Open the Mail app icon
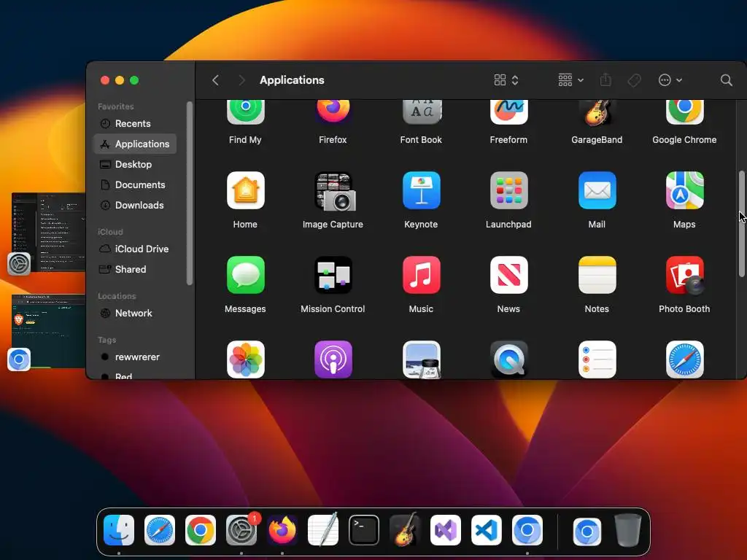The width and height of the screenshot is (747, 560). [x=597, y=190]
